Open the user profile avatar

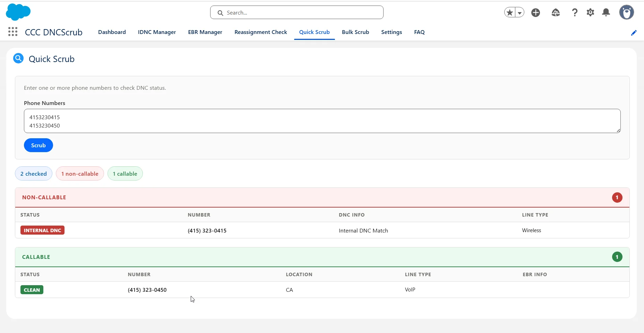(x=627, y=12)
